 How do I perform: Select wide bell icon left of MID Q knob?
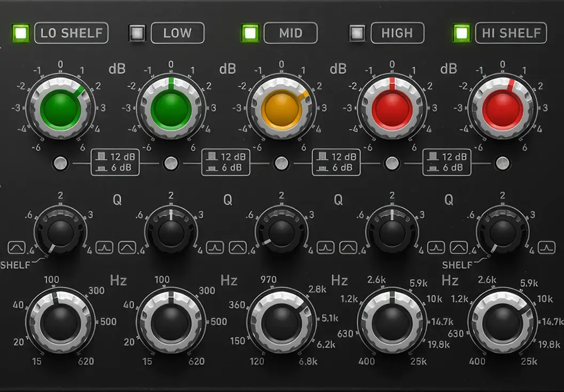click(238, 247)
